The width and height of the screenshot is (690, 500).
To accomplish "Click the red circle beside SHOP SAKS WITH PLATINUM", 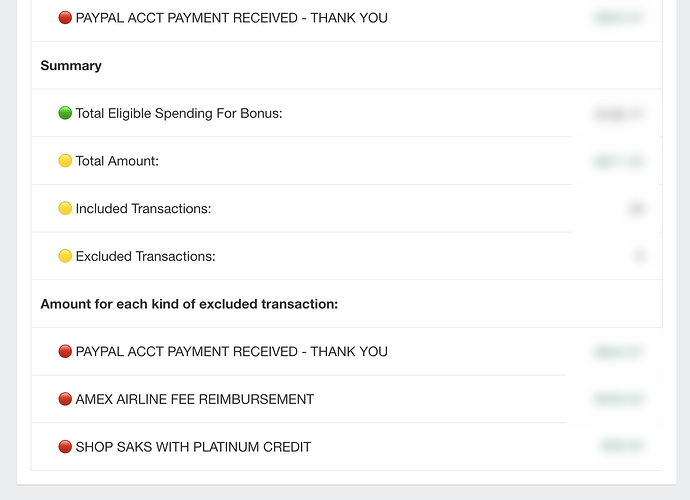I will (65, 447).
